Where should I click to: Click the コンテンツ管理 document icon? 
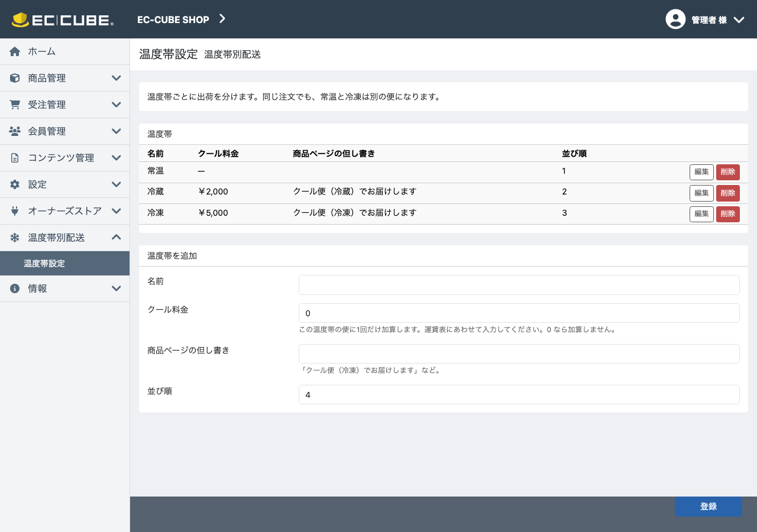15,158
